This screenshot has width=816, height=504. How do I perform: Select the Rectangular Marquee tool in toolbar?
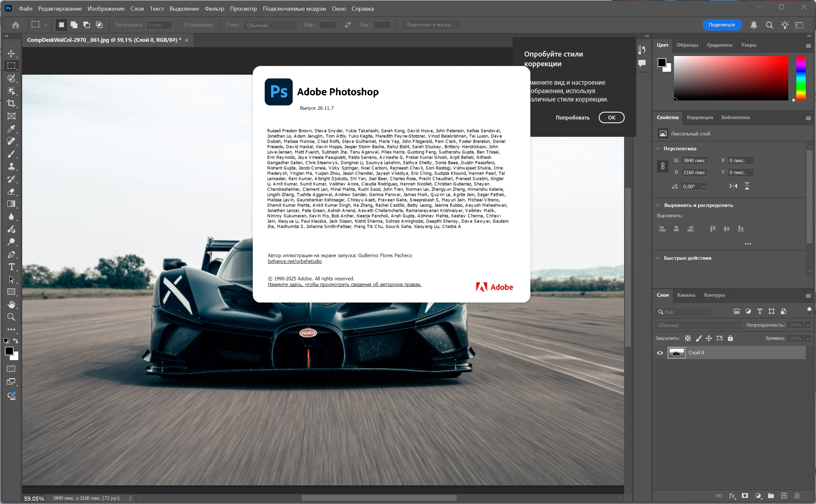(x=11, y=66)
